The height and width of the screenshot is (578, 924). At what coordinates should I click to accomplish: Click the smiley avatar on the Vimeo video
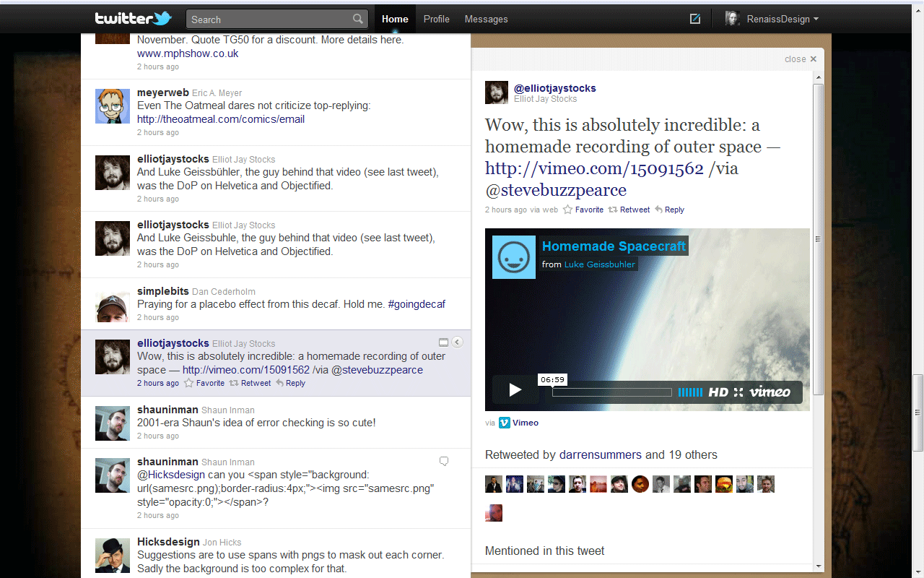(x=514, y=257)
